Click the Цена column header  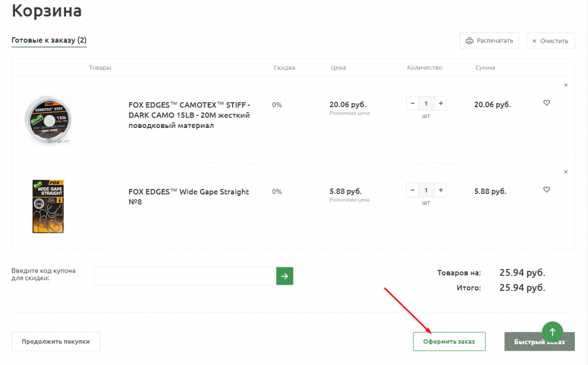[x=338, y=68]
